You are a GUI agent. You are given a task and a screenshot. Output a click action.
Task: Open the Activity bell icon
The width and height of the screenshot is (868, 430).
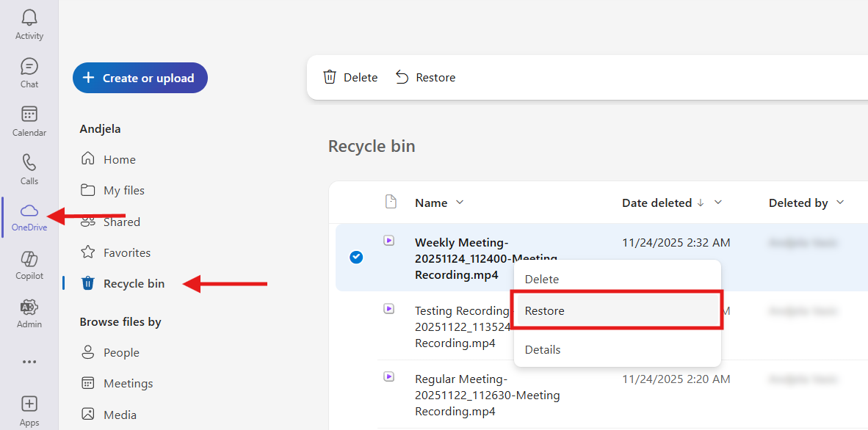[29, 19]
